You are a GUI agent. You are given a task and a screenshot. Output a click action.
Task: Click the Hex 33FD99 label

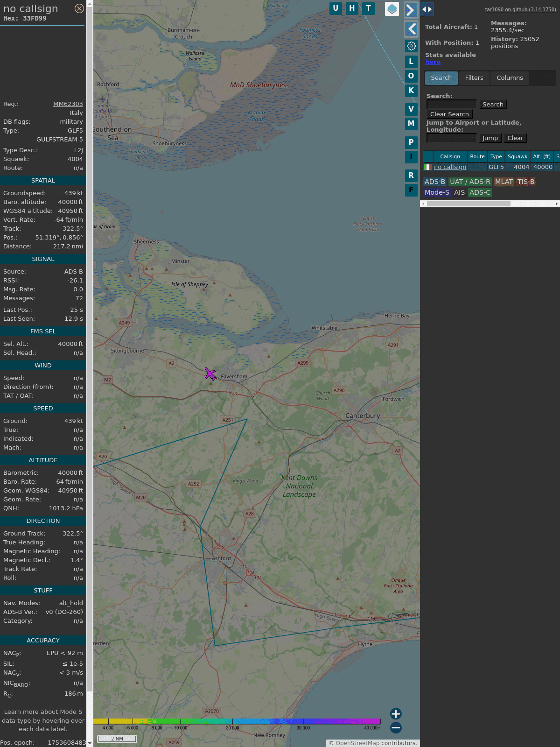[x=25, y=19]
